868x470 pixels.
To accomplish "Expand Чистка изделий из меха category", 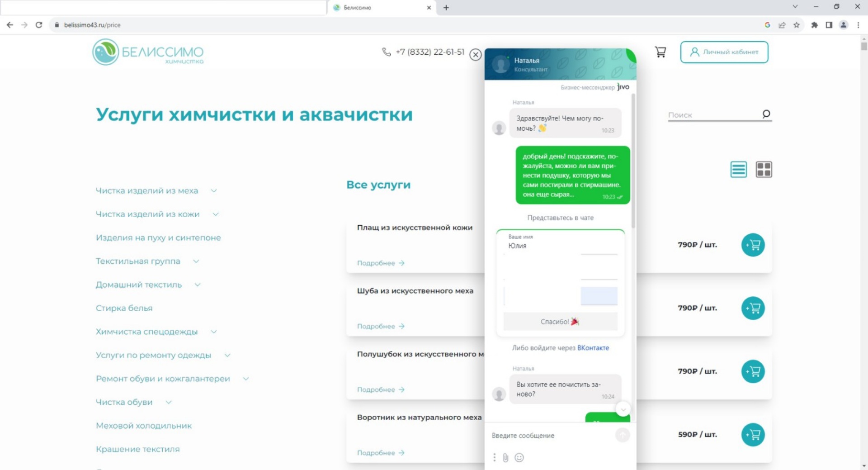I will tap(214, 191).
